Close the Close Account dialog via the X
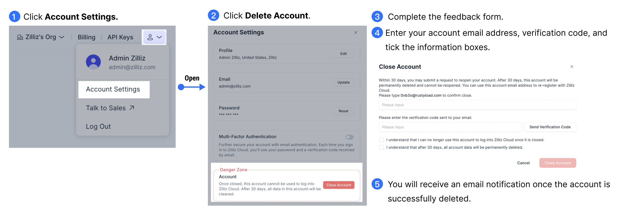The height and width of the screenshot is (214, 644). pos(572,67)
